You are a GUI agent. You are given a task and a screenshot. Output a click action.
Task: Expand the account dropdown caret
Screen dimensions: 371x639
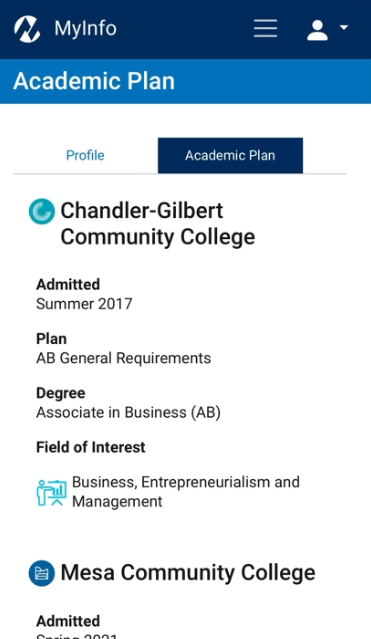coord(344,27)
